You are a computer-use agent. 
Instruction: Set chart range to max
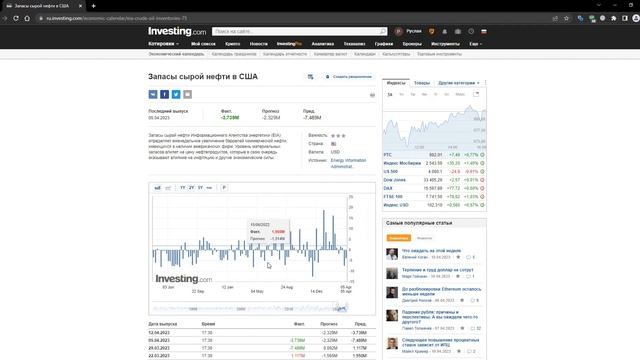click(x=209, y=188)
